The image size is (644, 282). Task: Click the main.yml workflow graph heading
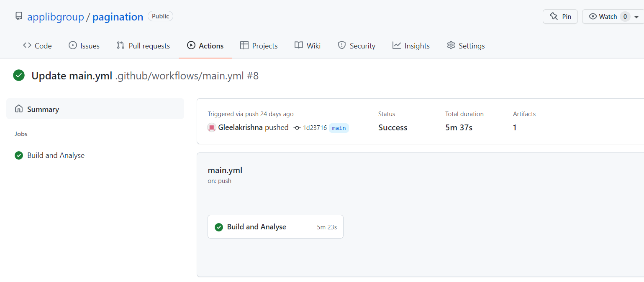pos(225,170)
